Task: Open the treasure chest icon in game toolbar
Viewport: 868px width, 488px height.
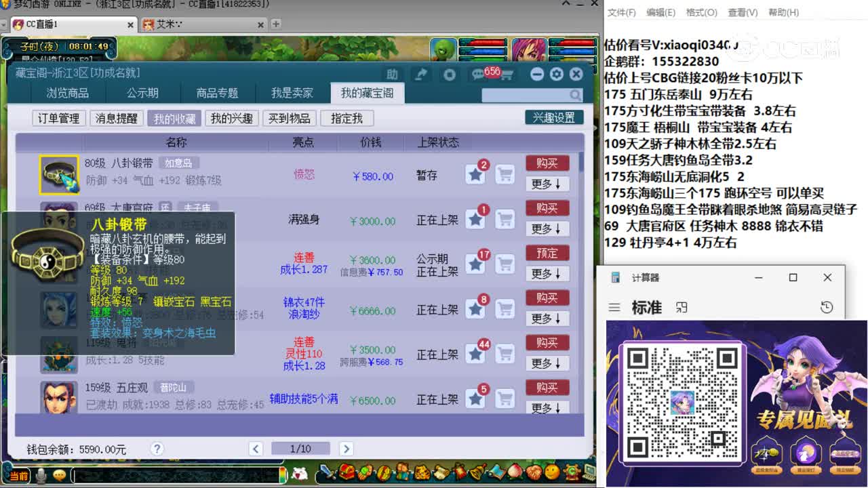Action: point(347,471)
